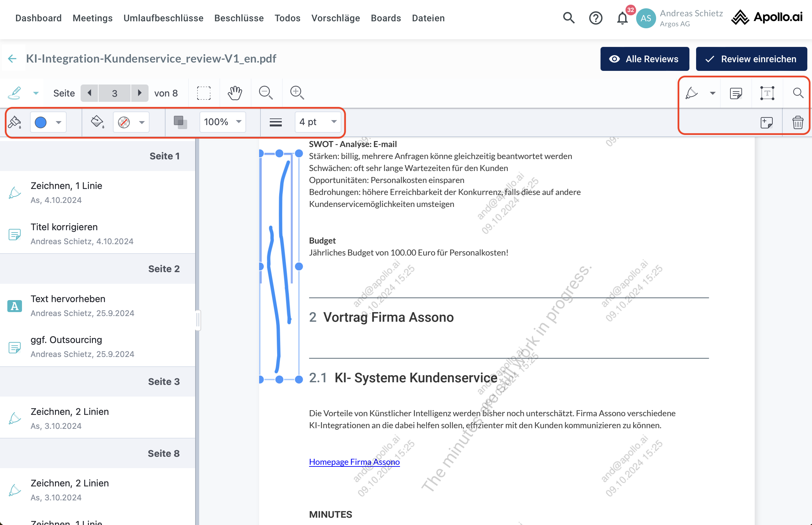Open document search in annotation toolbar

pos(798,93)
